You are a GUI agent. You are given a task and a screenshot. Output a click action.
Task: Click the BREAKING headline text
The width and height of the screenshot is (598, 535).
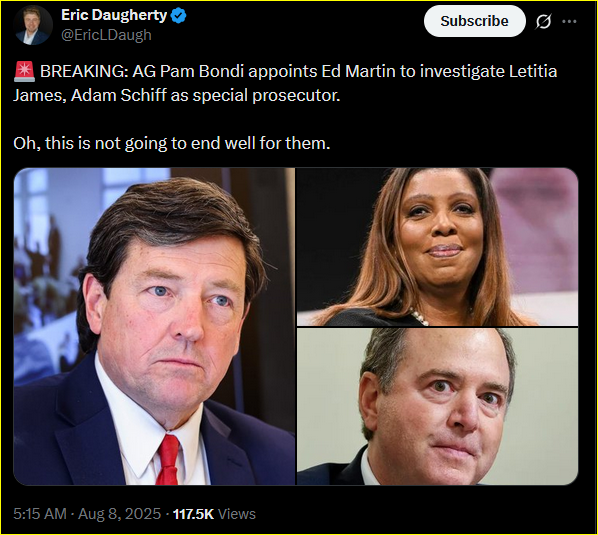pos(84,71)
